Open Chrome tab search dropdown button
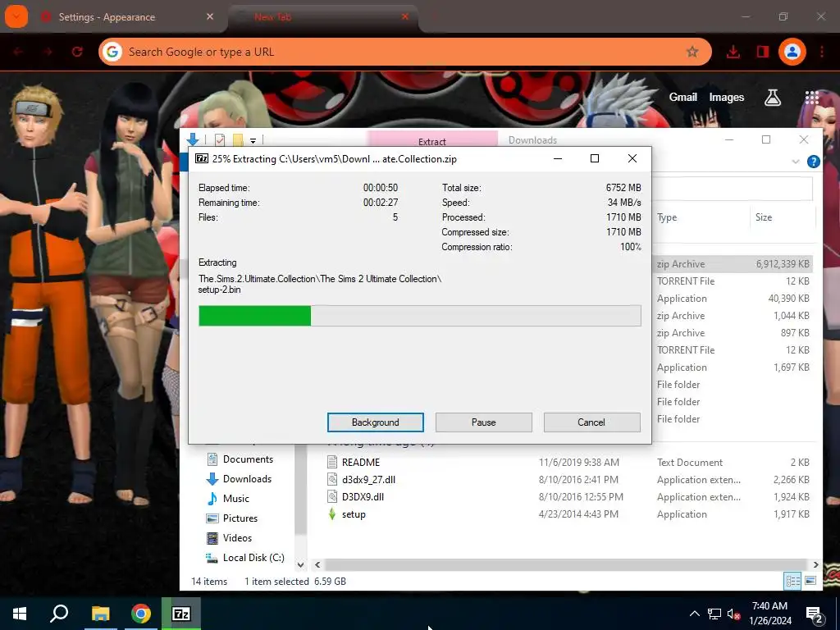This screenshot has width=840, height=630. pos(16,16)
